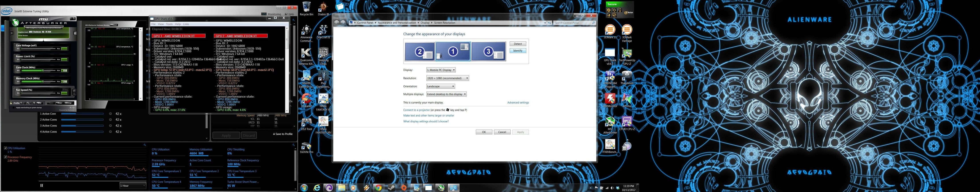Screen dimensions: 980x192
Task: Open the Tools menu in GPU Shark
Action: [169, 24]
